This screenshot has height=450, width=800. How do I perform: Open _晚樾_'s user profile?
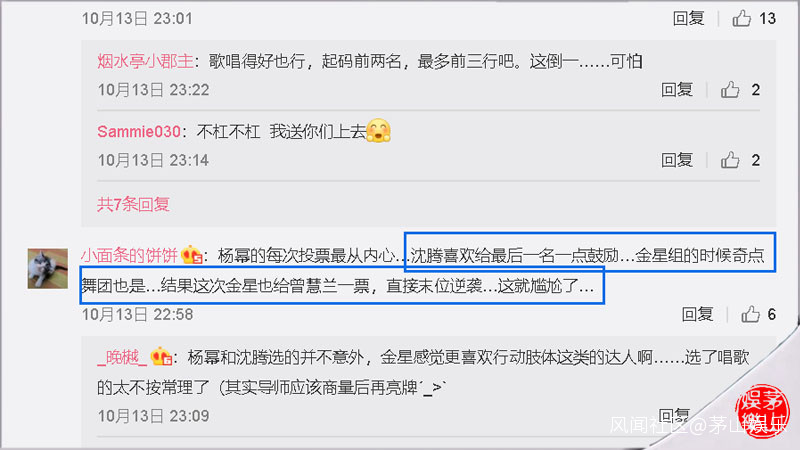[x=122, y=357]
